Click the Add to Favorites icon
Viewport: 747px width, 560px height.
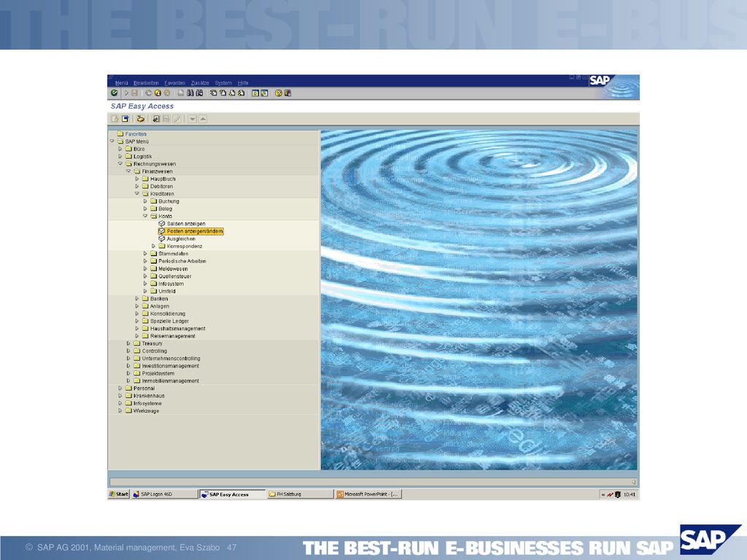pyautogui.click(x=156, y=119)
